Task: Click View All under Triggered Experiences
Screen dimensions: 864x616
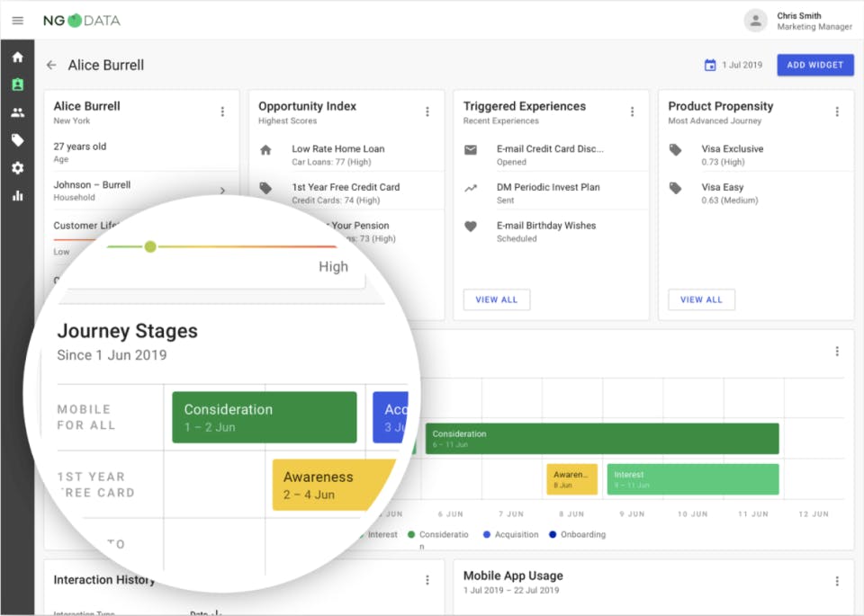Action: 496,299
